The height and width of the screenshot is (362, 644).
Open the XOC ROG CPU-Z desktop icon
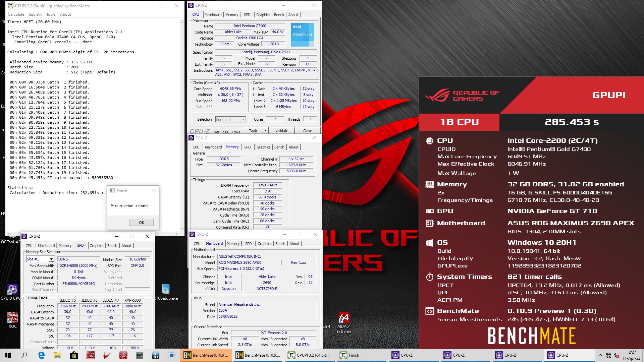coord(12,320)
